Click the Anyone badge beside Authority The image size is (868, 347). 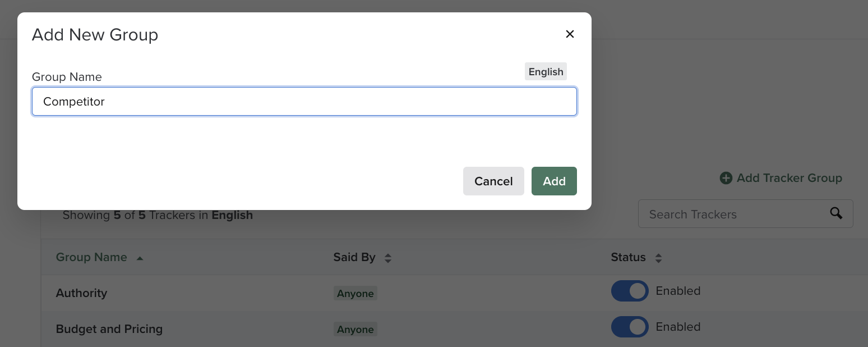(x=355, y=293)
